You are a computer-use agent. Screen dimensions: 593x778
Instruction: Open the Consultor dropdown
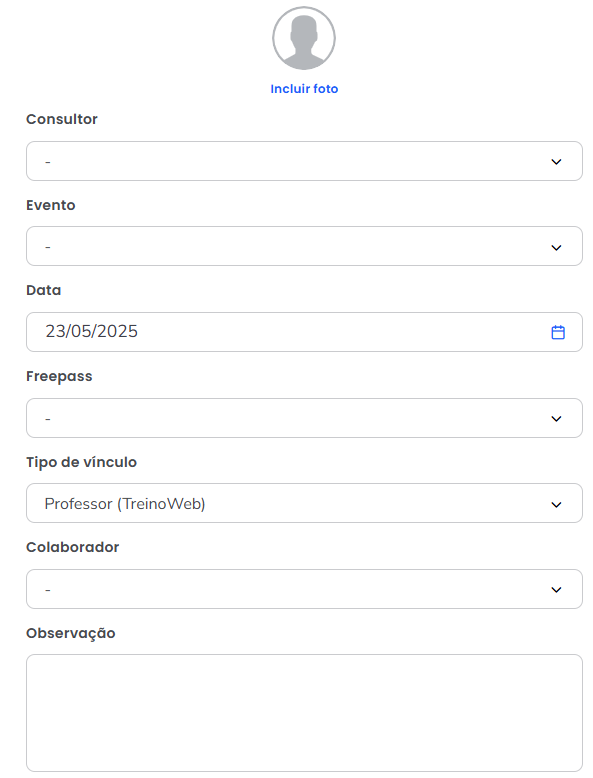point(304,161)
